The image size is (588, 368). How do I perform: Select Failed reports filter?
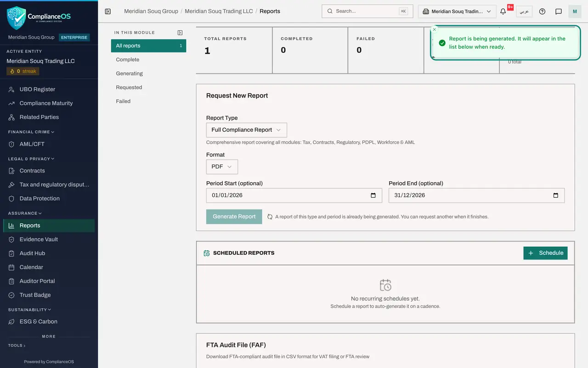[148, 101]
